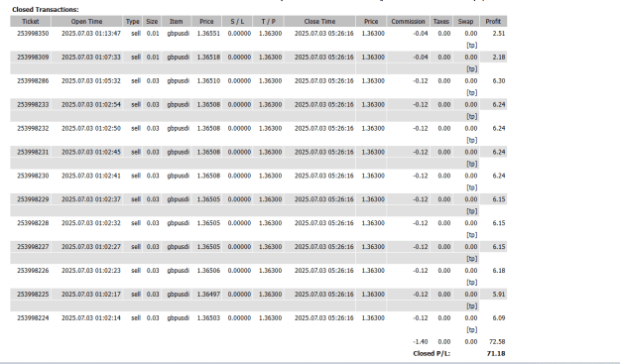Click the open price 1.36503
The height and width of the screenshot is (364, 620).
click(208, 318)
